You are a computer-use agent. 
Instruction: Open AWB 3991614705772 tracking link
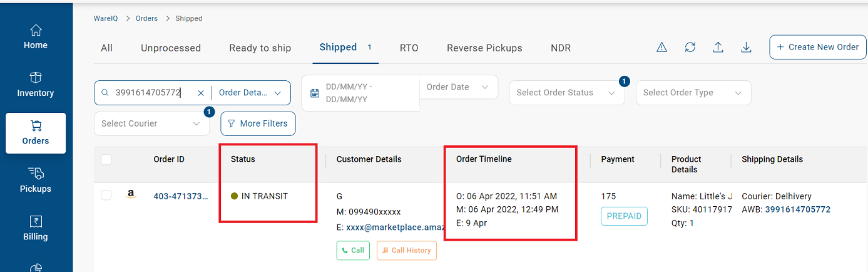pos(797,209)
